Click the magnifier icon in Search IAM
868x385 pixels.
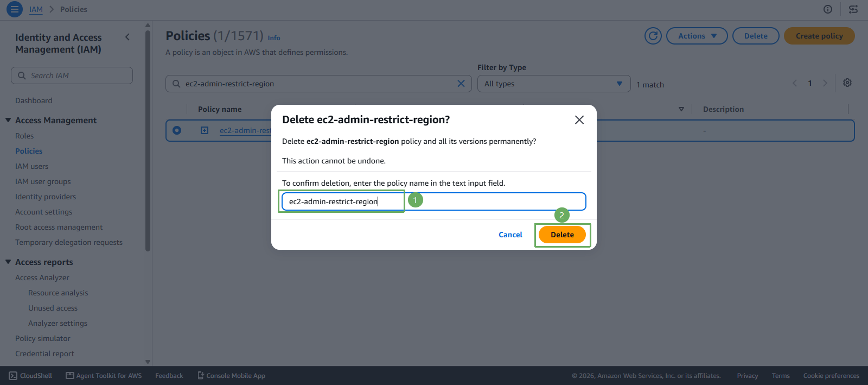pos(22,75)
